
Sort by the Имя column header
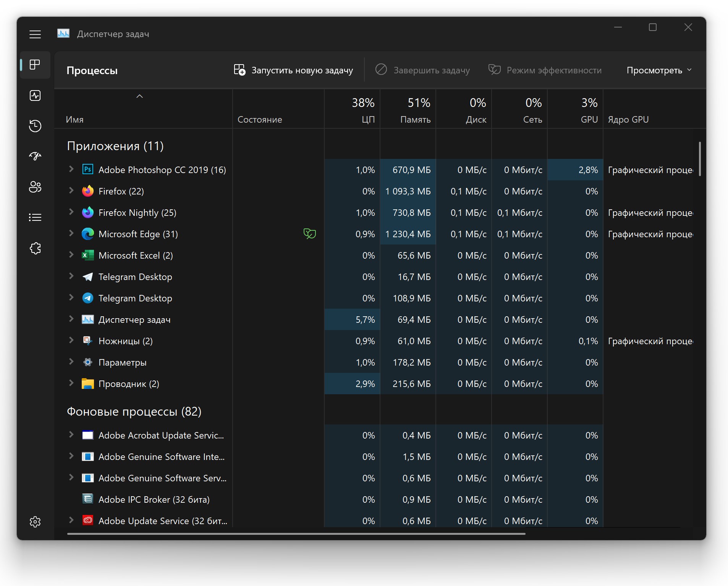pos(143,109)
